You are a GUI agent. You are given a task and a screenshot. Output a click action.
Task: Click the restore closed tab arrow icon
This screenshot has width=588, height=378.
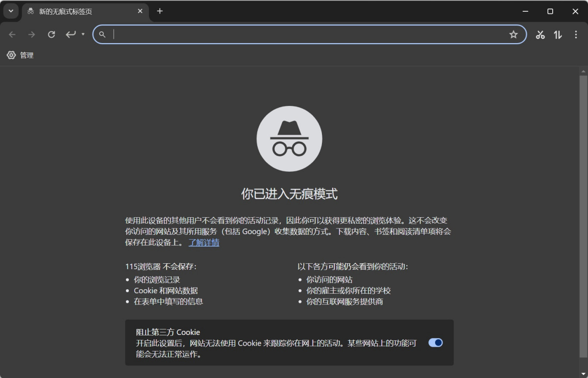(71, 34)
